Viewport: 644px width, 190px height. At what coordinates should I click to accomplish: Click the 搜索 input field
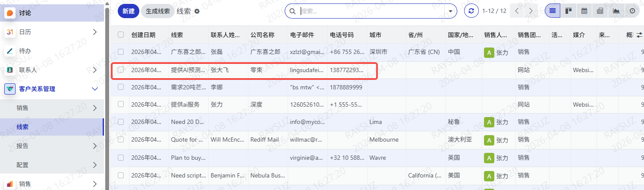(372, 11)
